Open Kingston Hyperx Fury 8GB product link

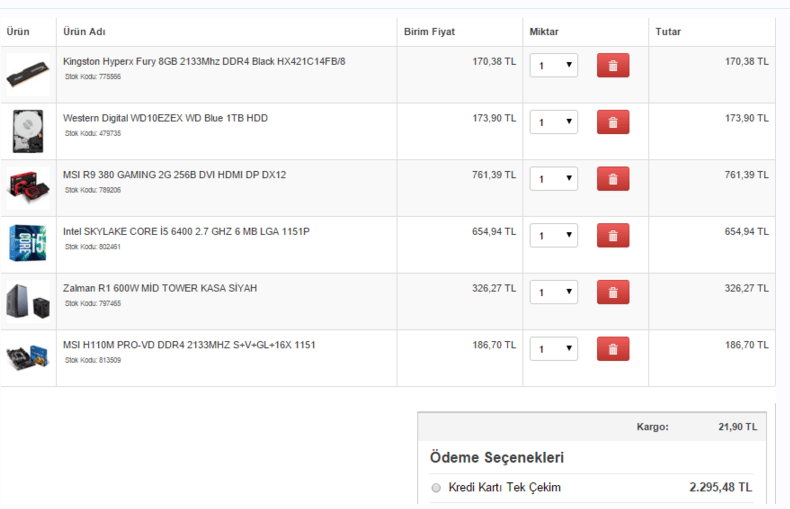pyautogui.click(x=204, y=61)
